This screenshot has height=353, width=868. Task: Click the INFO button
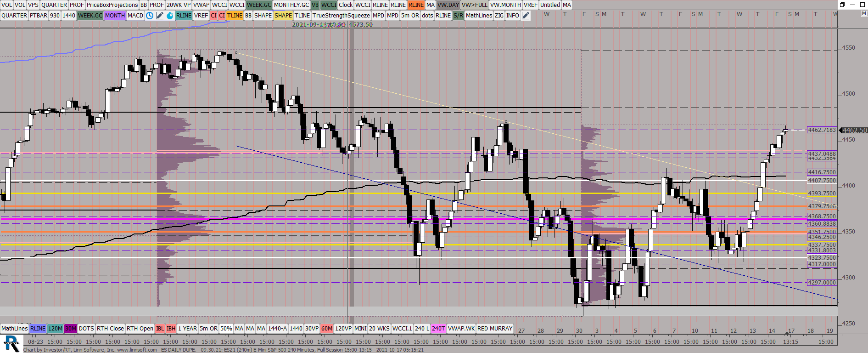point(513,16)
